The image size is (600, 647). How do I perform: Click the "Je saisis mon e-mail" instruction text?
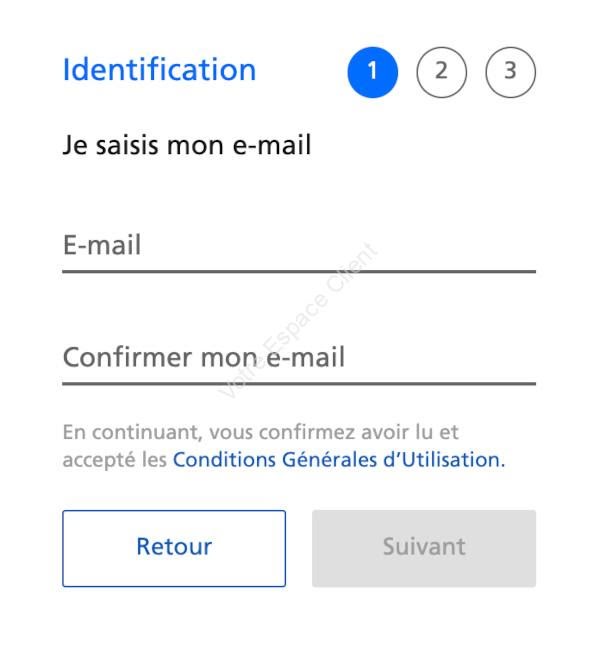(187, 146)
